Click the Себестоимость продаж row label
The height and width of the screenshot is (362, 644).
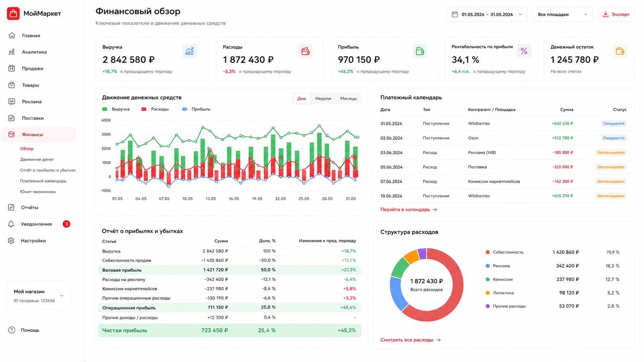coord(127,260)
